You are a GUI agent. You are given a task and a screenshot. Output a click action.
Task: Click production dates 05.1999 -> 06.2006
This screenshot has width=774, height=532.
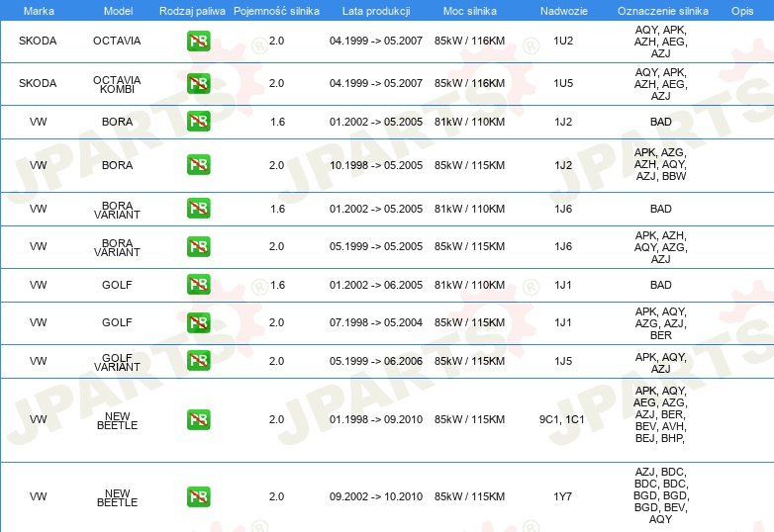[x=376, y=361]
